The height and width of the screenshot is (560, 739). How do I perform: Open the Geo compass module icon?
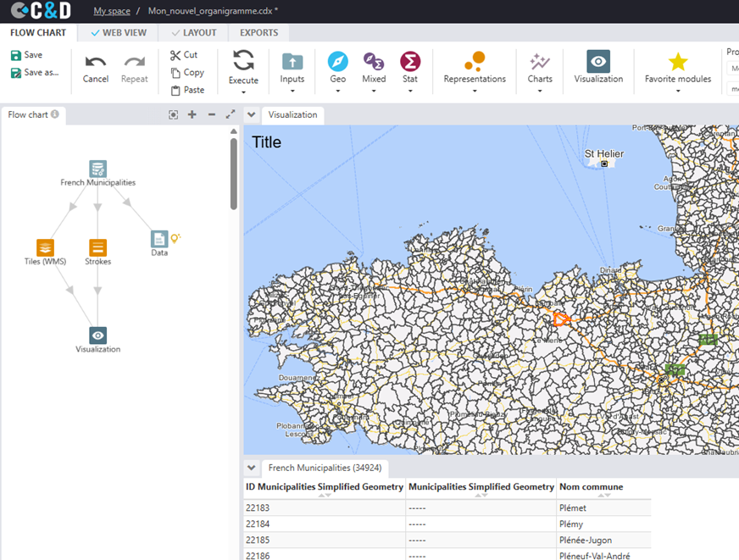(337, 62)
